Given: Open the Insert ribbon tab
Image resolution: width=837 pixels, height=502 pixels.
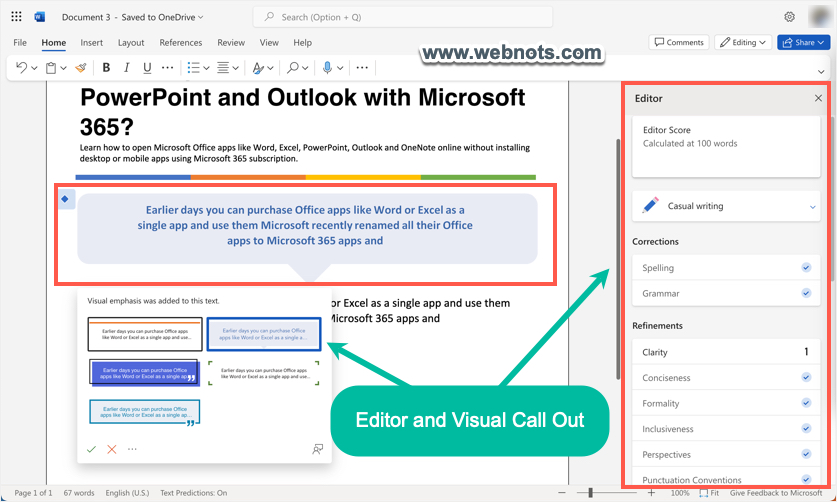Looking at the screenshot, I should point(92,43).
